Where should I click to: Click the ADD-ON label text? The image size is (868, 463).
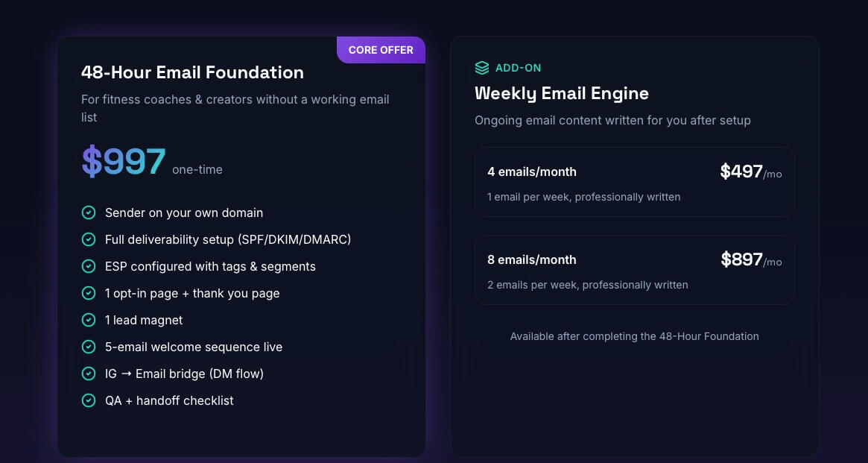[x=519, y=68]
